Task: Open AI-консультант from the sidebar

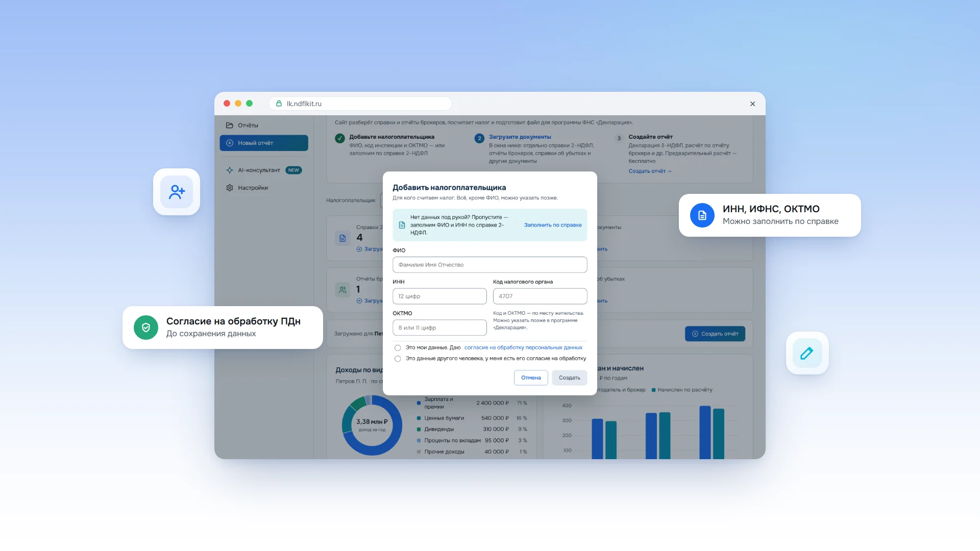Action: [264, 170]
